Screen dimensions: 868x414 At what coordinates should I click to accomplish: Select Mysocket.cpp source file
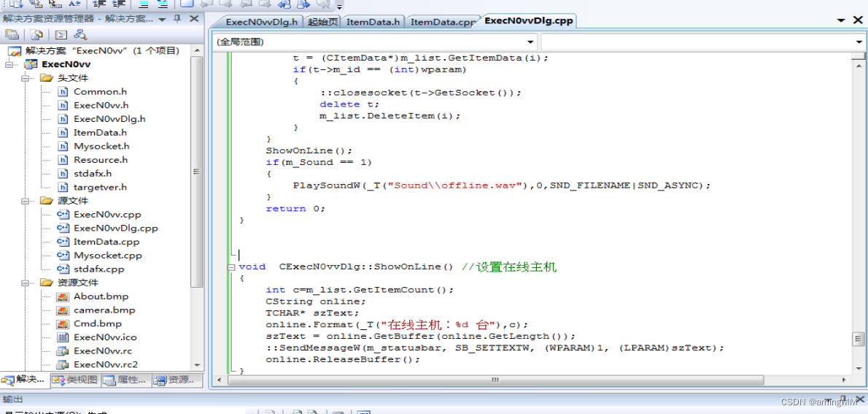pyautogui.click(x=107, y=256)
